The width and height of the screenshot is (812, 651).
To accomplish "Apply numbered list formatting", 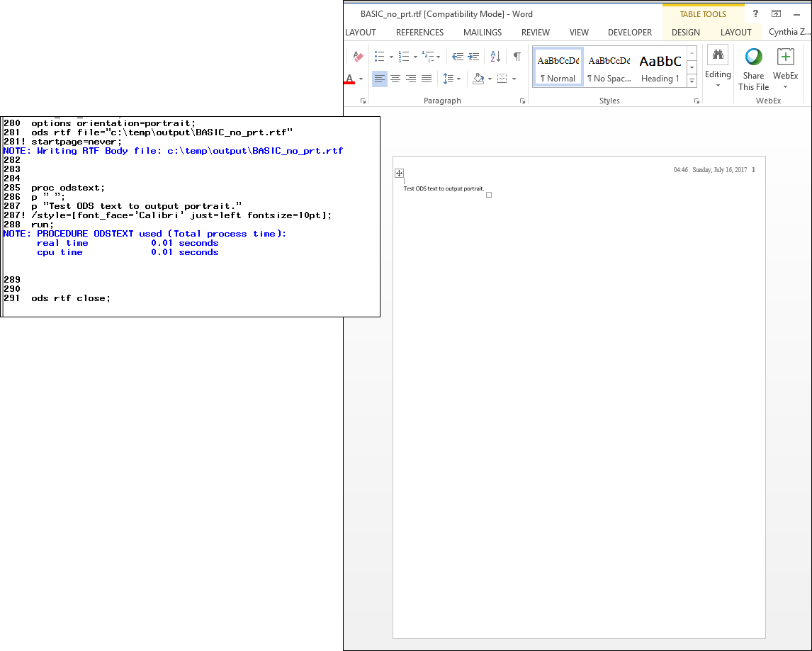I will click(x=404, y=57).
